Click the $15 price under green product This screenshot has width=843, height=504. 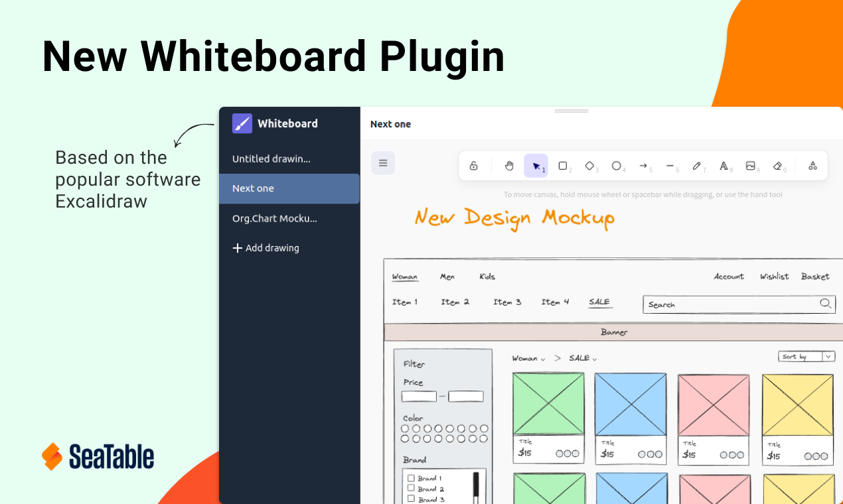(x=525, y=454)
